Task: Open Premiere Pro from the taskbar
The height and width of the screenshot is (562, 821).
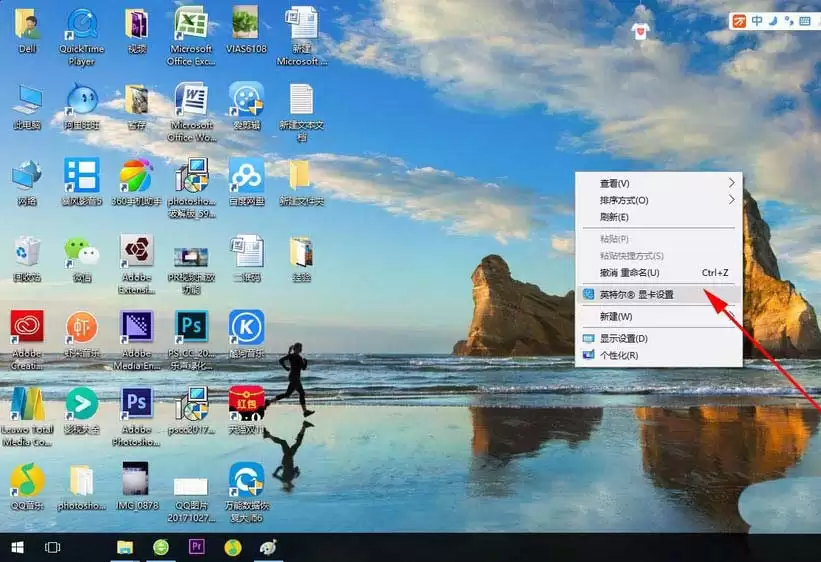Action: coord(196,547)
